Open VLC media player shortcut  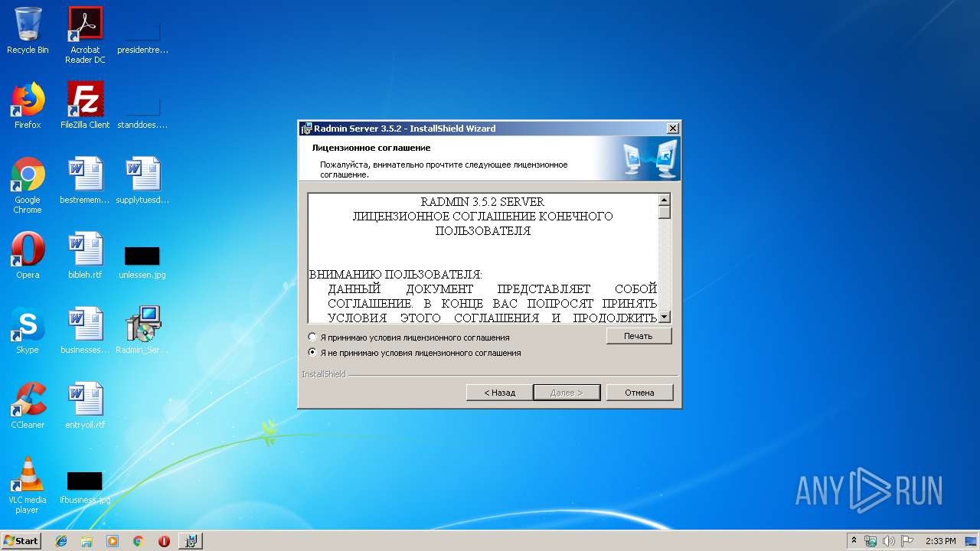click(x=28, y=485)
